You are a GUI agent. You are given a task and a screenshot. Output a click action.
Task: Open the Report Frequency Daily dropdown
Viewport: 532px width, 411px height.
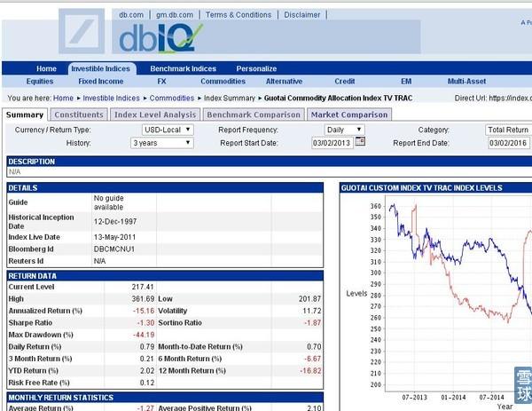click(344, 130)
